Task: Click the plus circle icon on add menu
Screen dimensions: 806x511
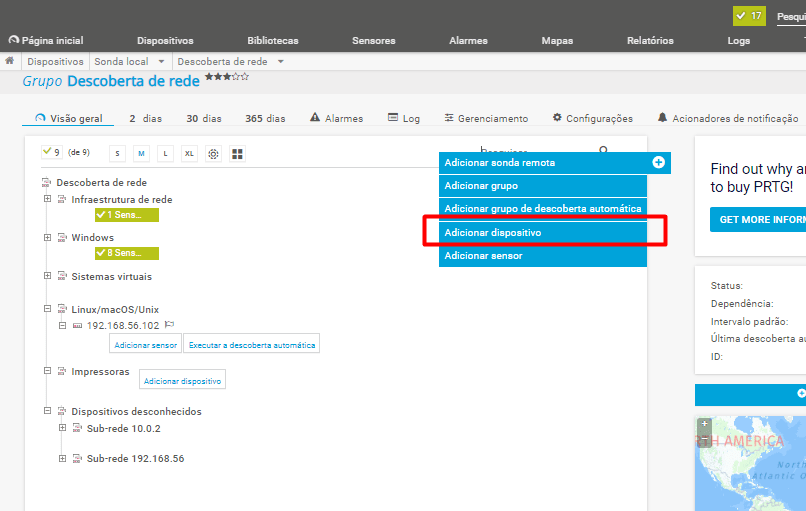Action: tap(658, 162)
